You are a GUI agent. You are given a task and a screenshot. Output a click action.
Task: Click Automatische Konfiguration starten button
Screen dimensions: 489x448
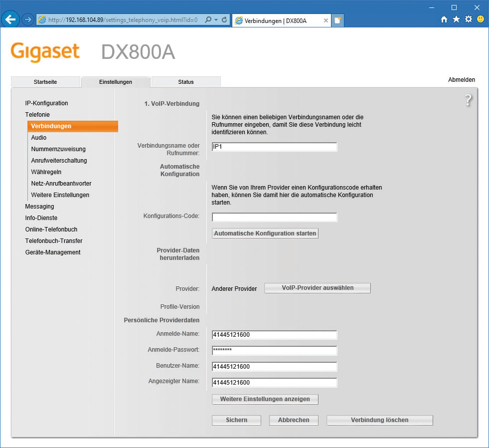tap(265, 233)
